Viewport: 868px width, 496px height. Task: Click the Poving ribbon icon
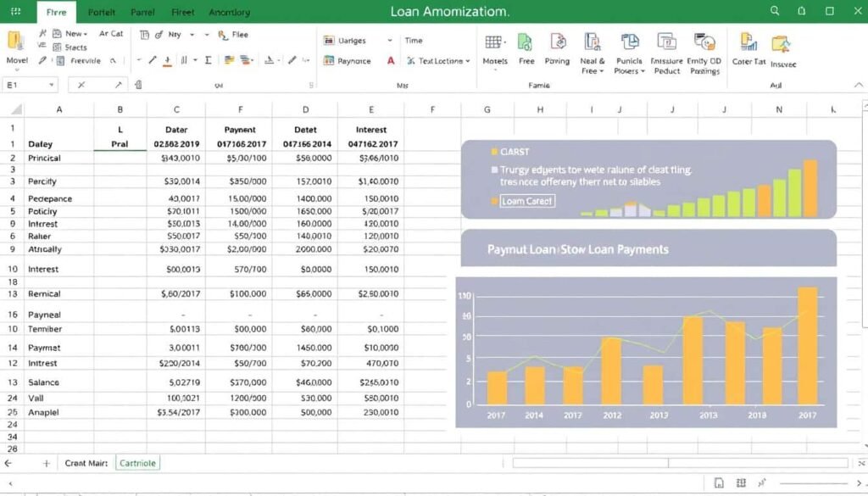(557, 43)
